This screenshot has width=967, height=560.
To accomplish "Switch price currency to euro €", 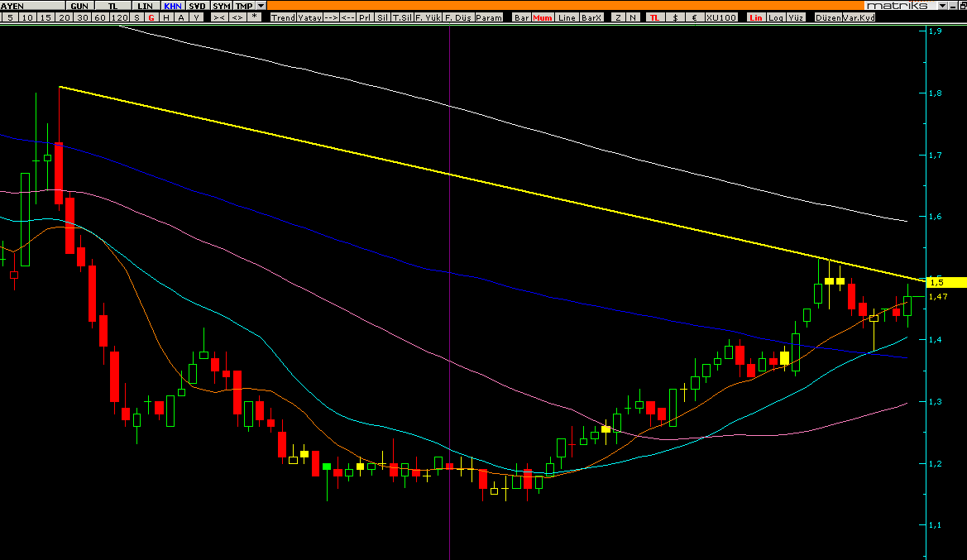I will coord(695,17).
